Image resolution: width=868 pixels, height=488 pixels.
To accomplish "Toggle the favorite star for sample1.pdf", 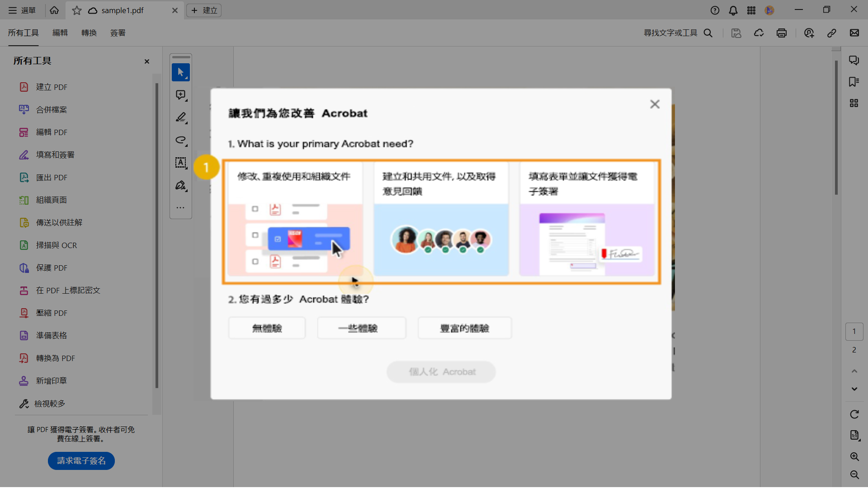I will coord(76,10).
